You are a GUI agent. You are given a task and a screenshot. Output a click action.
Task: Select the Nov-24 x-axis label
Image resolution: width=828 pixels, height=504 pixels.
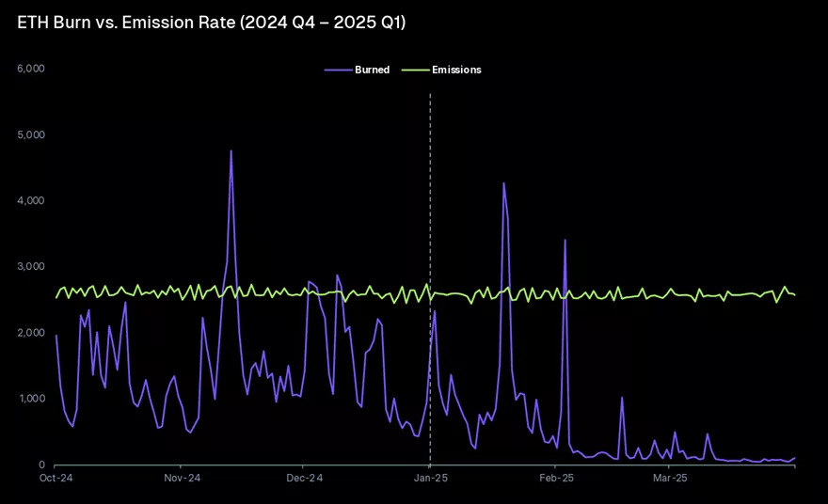(x=180, y=478)
